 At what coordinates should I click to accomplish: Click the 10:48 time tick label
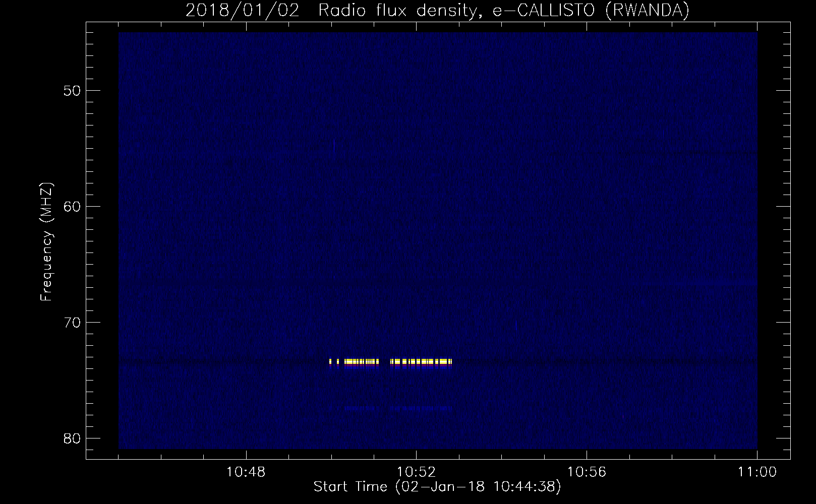(x=246, y=473)
